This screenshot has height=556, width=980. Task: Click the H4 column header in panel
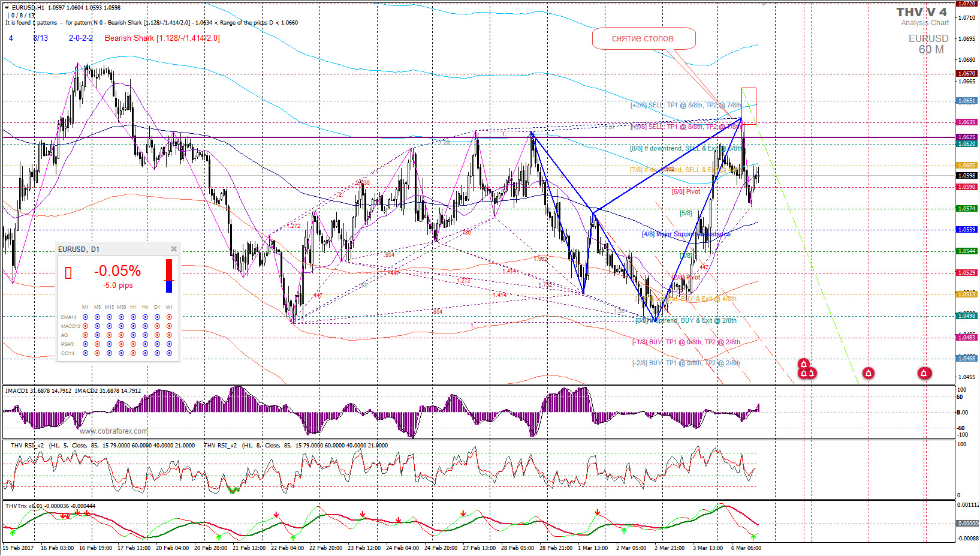click(145, 307)
